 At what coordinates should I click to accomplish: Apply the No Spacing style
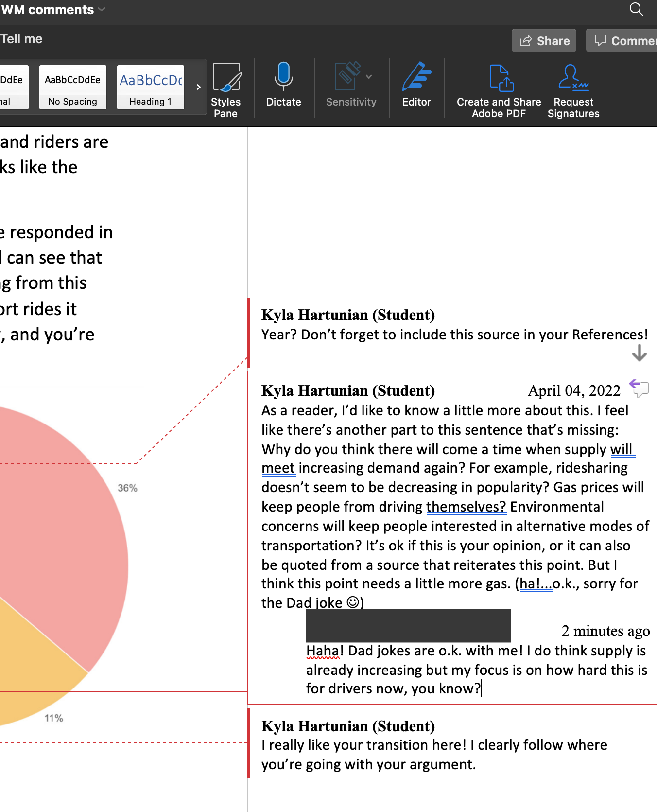click(x=73, y=88)
